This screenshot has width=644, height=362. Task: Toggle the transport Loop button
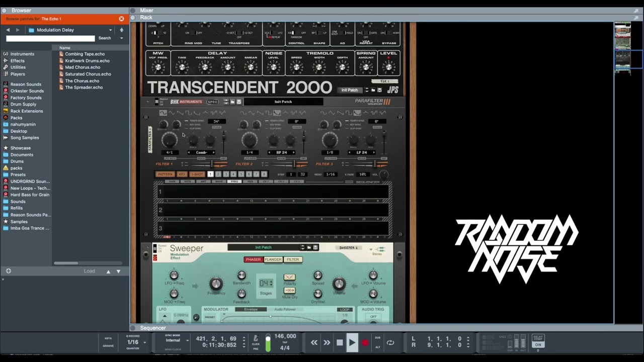point(390,343)
